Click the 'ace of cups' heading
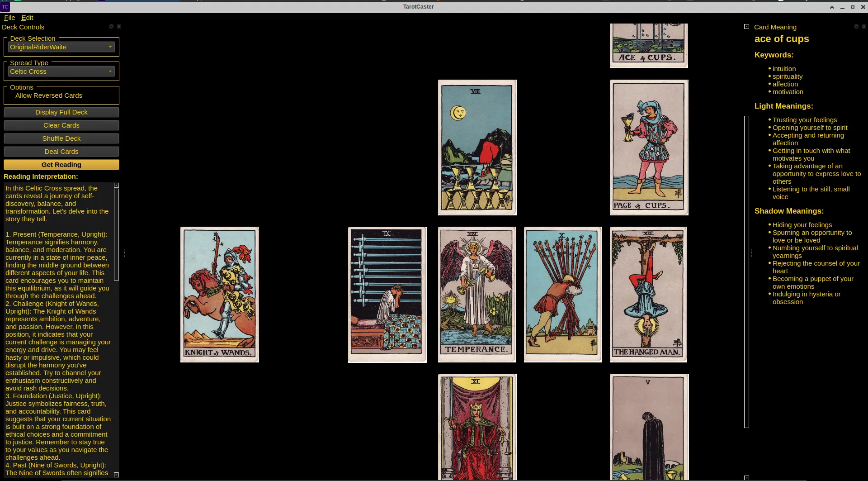This screenshot has height=481, width=868. pos(782,39)
